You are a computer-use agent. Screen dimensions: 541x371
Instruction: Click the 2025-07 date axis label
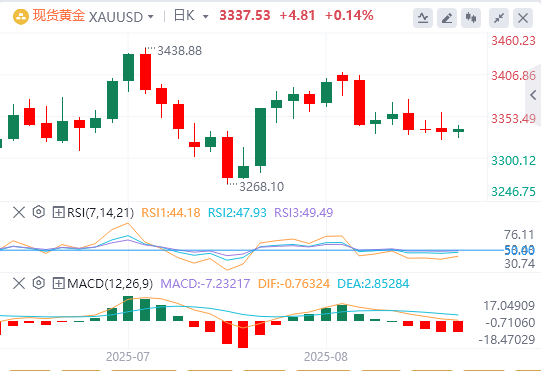pos(128,357)
